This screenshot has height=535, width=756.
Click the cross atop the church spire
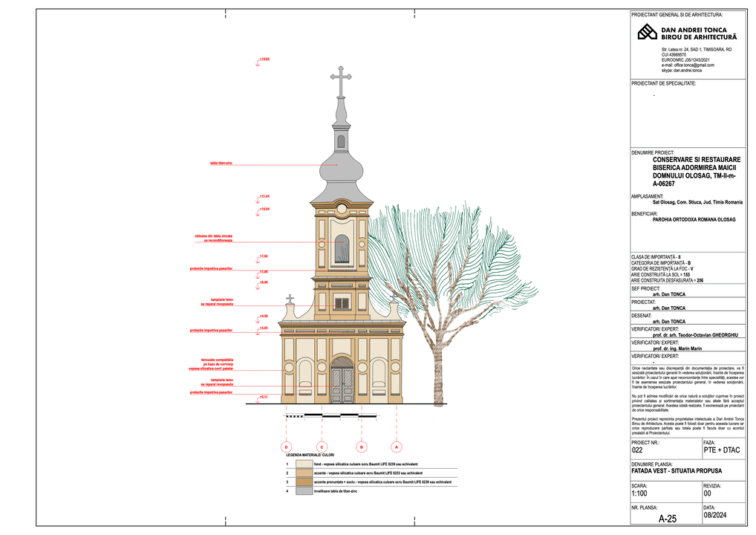[341, 80]
